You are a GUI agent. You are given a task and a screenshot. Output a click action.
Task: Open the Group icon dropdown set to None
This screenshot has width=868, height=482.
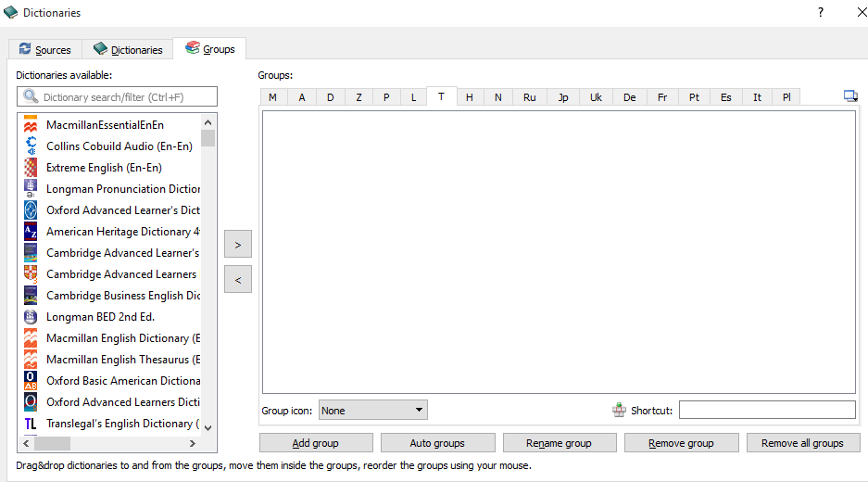point(372,410)
